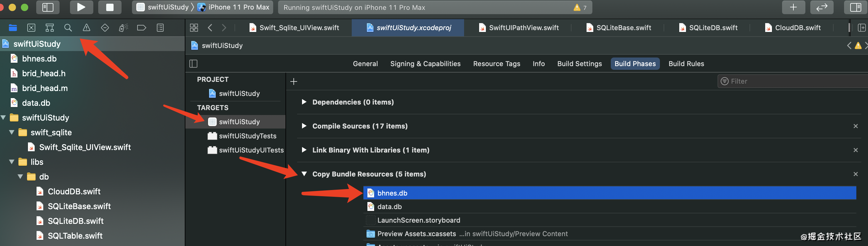Open the Library with plus button
This screenshot has width=868, height=246.
793,7
